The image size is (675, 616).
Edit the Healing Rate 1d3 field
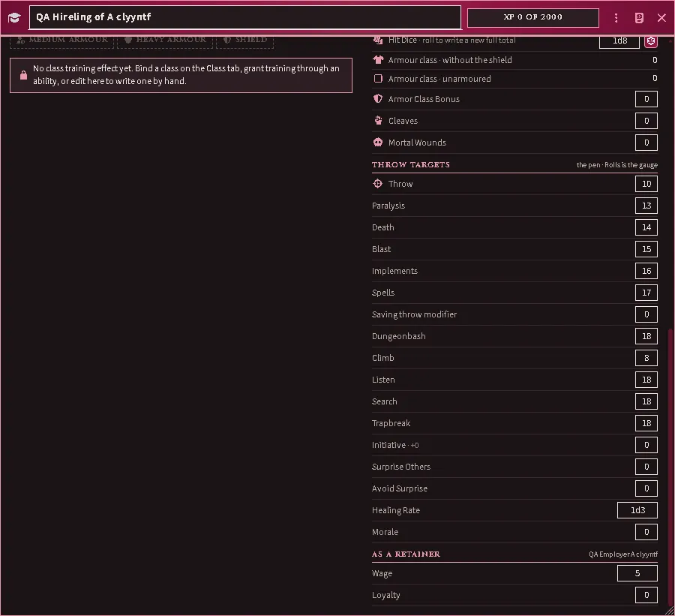637,510
